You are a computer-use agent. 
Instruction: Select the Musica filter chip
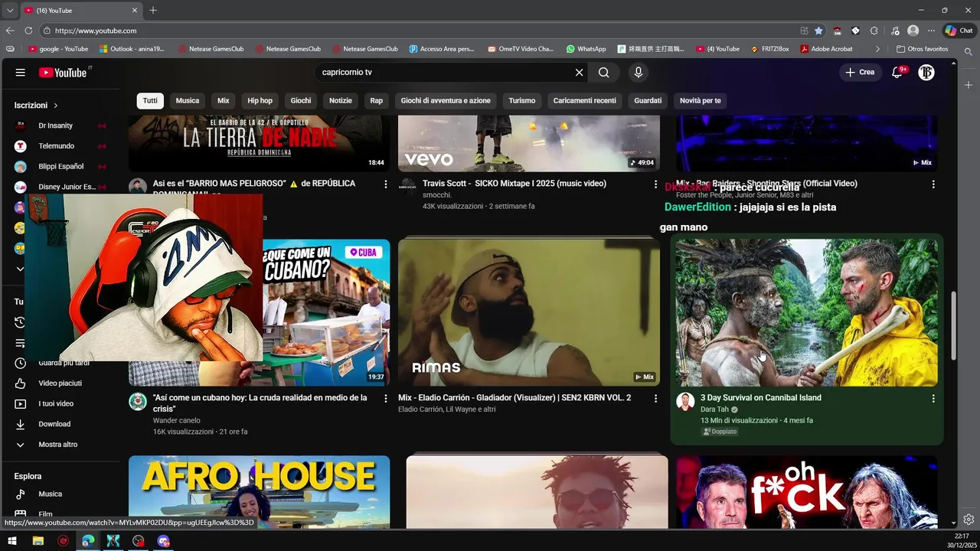click(188, 100)
